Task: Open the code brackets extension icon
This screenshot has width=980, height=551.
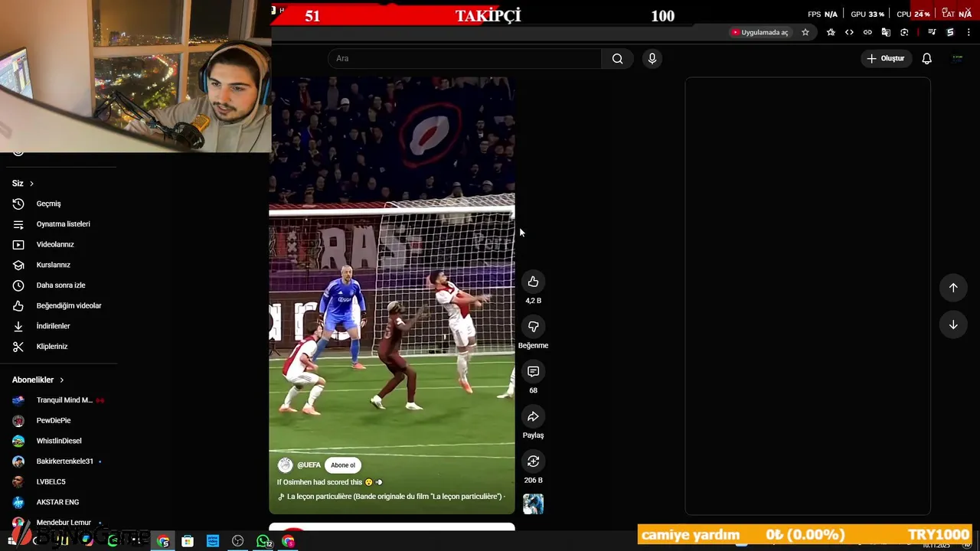Action: pos(849,32)
